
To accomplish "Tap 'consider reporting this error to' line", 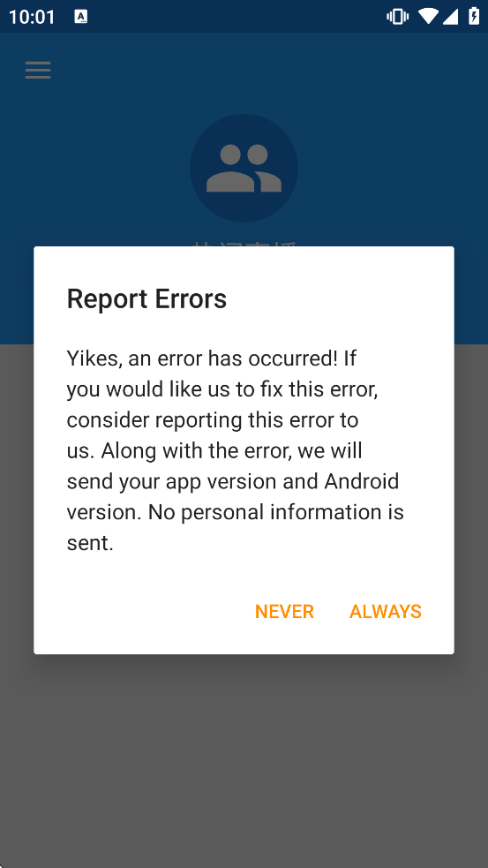I will [213, 420].
